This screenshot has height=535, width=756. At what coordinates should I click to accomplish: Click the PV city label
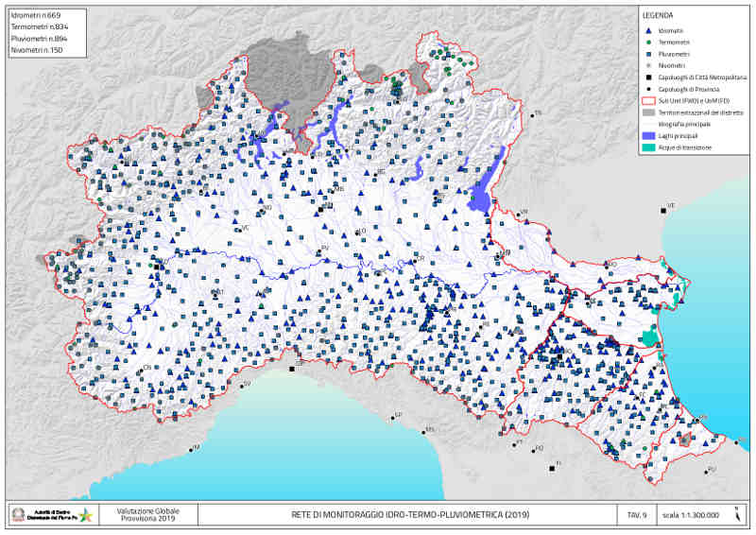(325, 248)
